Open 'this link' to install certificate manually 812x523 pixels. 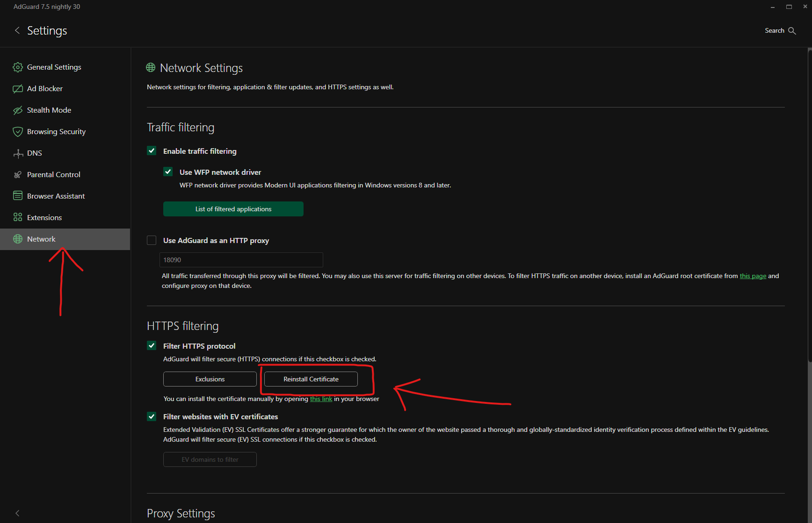click(x=321, y=399)
